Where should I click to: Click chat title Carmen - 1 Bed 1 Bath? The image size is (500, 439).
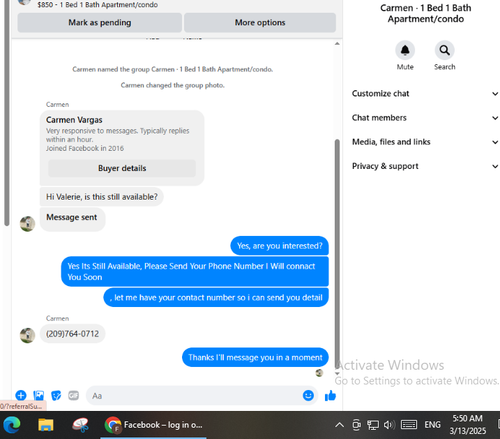[426, 13]
